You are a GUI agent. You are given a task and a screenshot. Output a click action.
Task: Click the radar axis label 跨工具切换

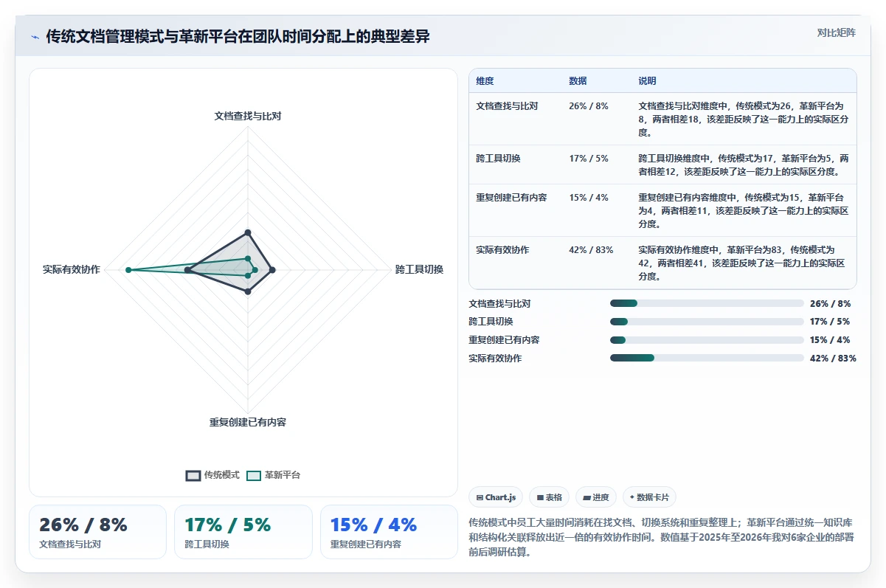[419, 269]
